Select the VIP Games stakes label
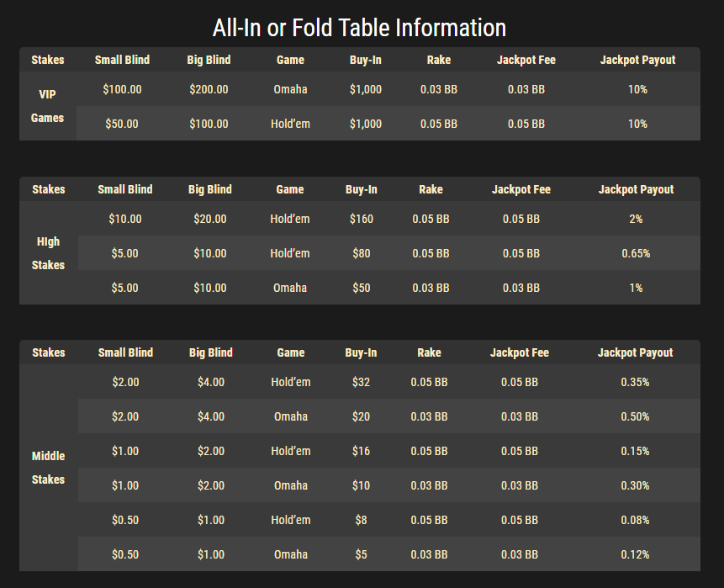724x588 pixels. (48, 106)
